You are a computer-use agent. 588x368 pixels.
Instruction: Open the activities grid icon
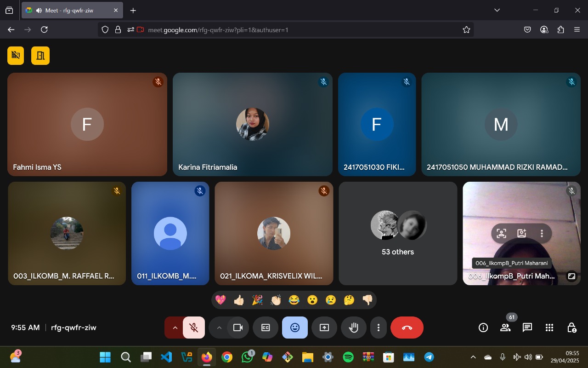coord(549,328)
